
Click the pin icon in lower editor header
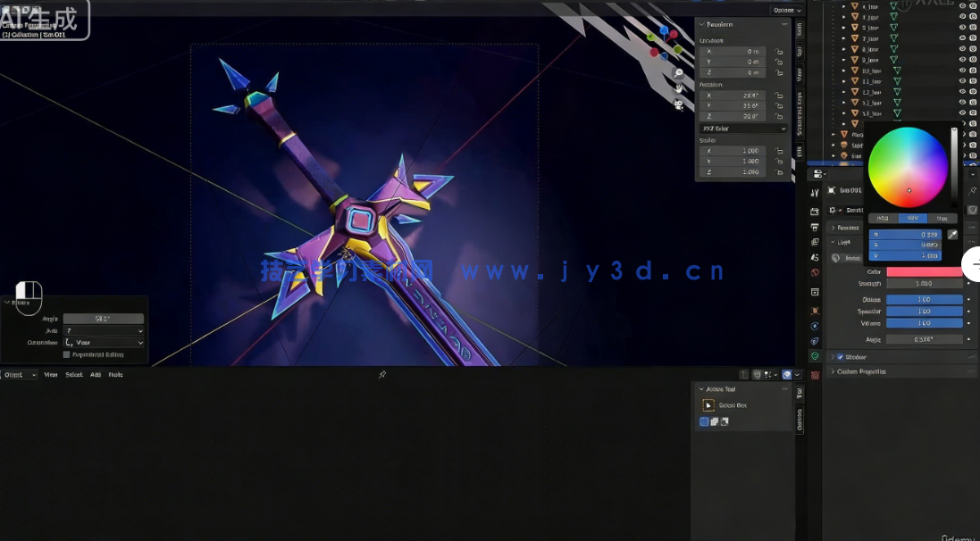382,375
